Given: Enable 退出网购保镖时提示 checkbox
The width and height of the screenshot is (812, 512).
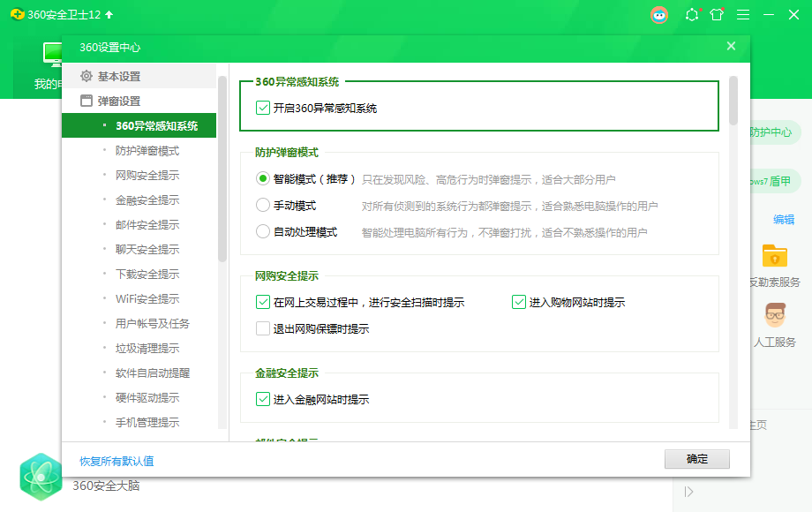Looking at the screenshot, I should 262,328.
